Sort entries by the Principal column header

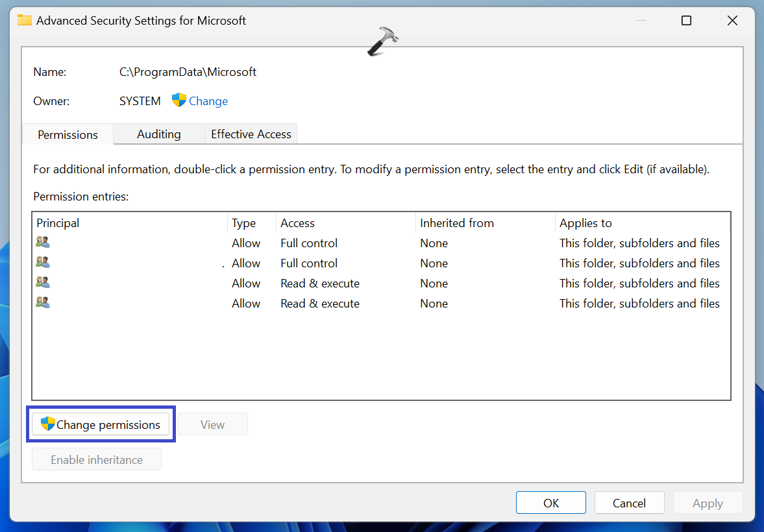pos(130,223)
